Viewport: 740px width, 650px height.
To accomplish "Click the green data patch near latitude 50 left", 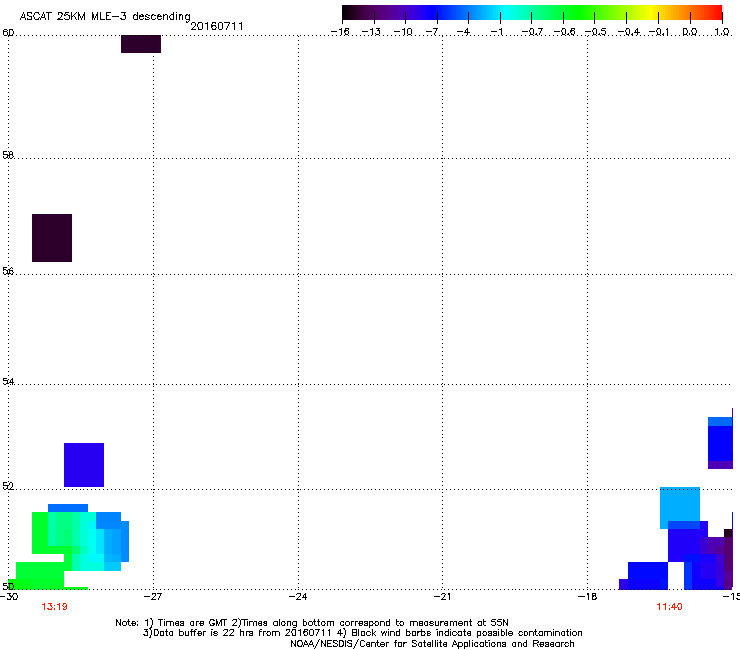I will coord(40,575).
